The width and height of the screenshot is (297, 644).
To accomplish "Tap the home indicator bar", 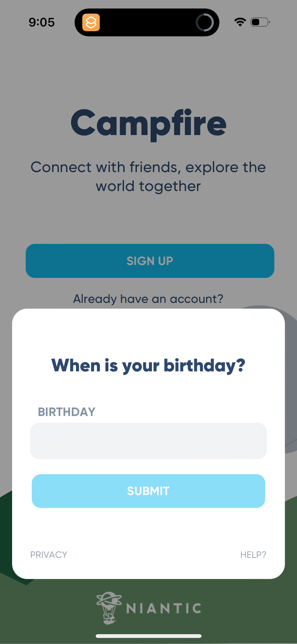I will pyautogui.click(x=148, y=636).
